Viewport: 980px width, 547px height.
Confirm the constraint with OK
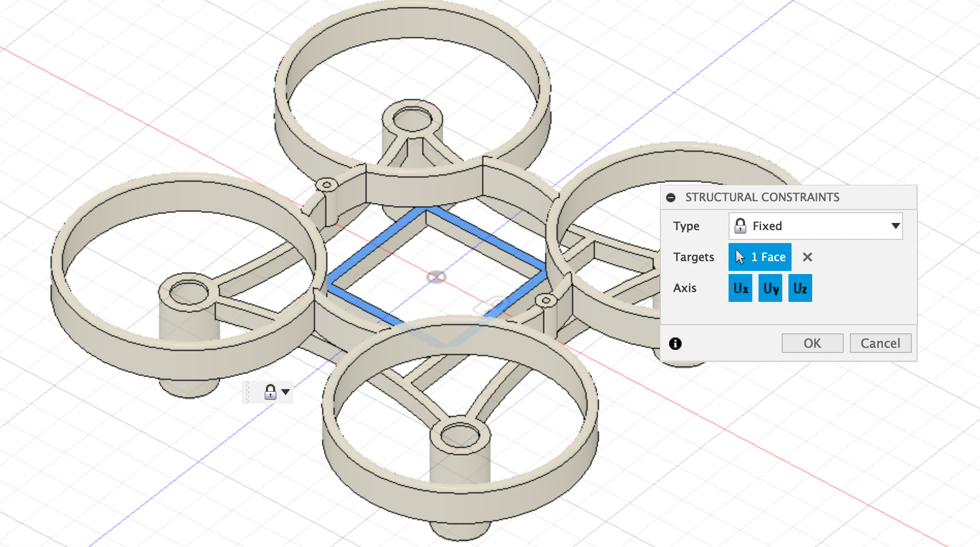click(x=812, y=343)
